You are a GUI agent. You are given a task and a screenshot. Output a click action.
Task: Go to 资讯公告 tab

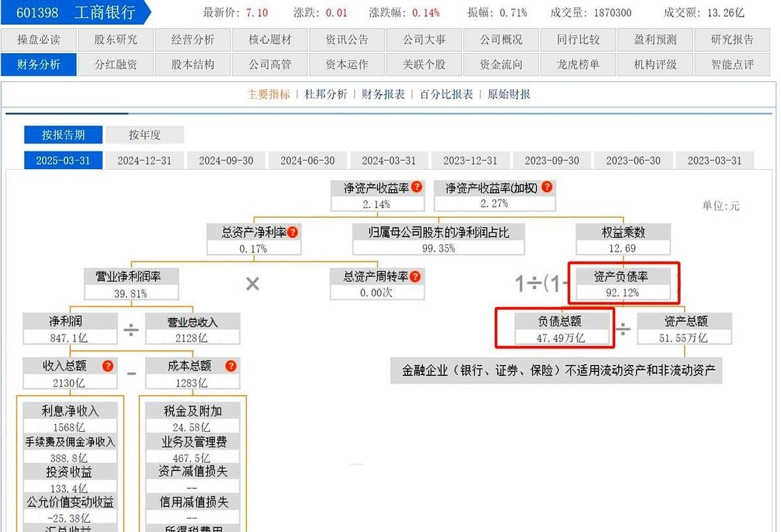click(347, 40)
